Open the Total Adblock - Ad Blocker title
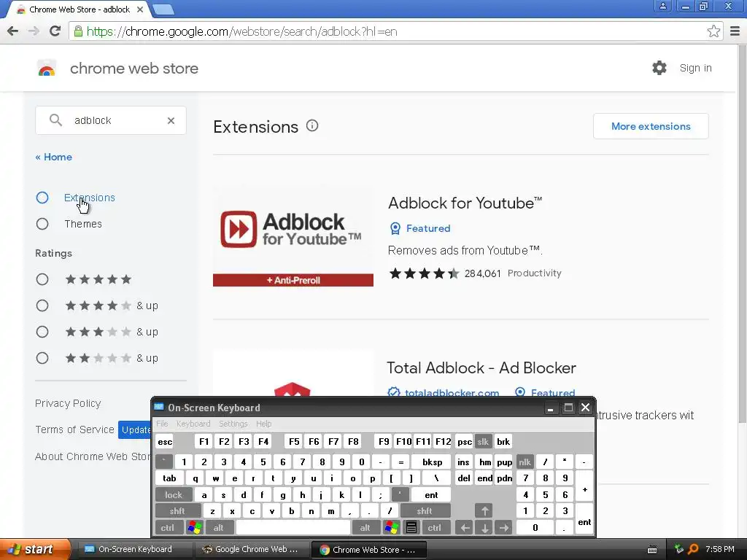 pyautogui.click(x=481, y=367)
